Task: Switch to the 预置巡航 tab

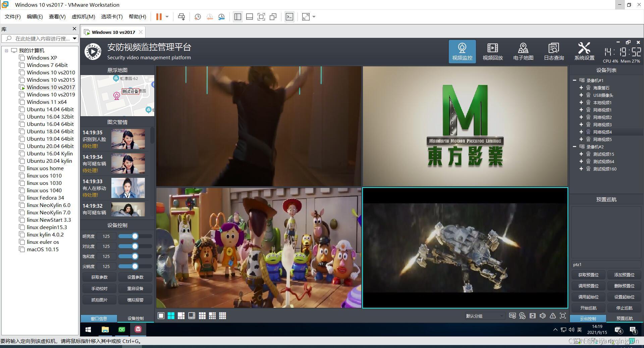Action: pyautogui.click(x=625, y=318)
